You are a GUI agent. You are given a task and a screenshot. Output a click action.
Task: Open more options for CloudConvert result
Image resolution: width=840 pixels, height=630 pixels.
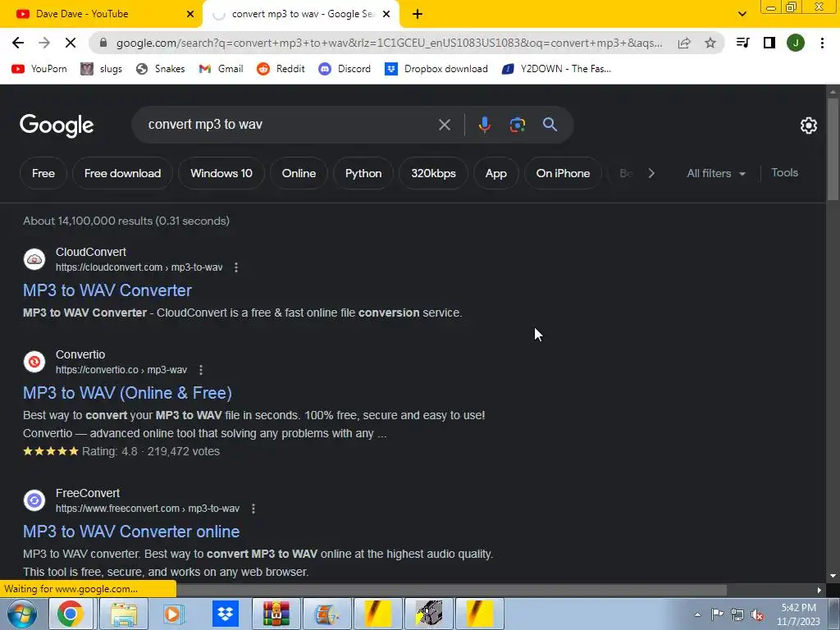pyautogui.click(x=236, y=267)
